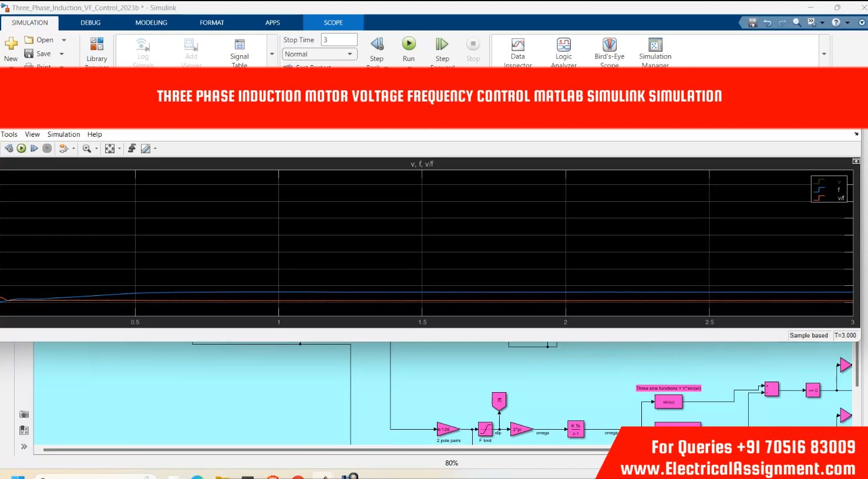Select the 2 pole pairs gain block
This screenshot has width=868, height=479.
[448, 430]
